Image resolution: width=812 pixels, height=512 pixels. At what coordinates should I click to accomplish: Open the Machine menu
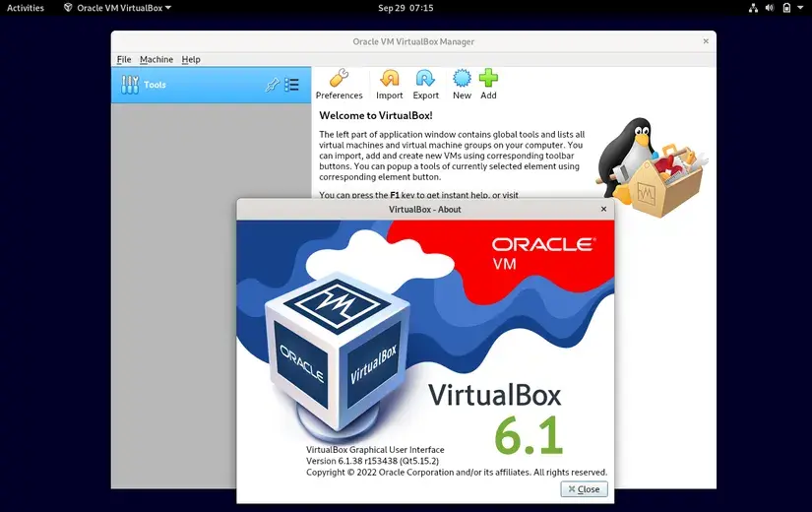(156, 60)
